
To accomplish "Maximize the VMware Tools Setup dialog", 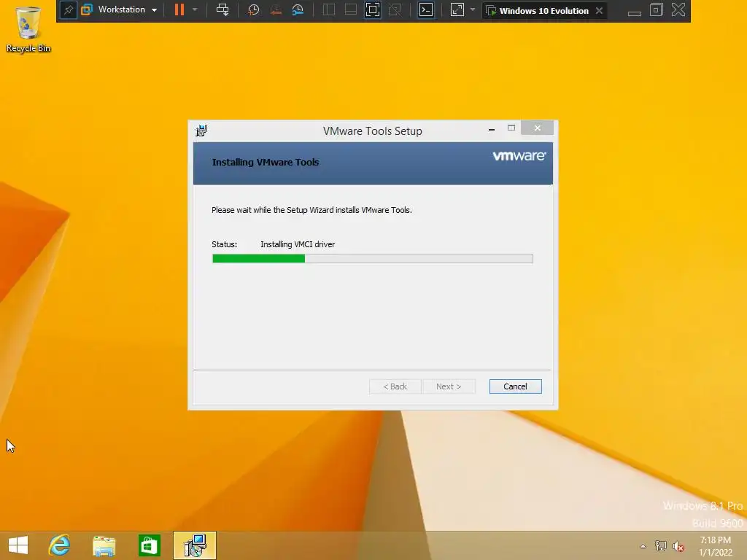I will (x=511, y=128).
